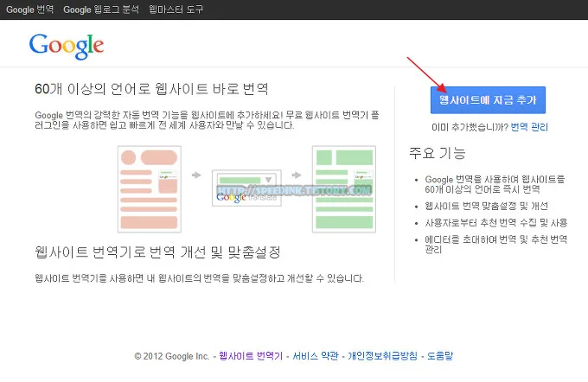Click the red original page illustration

150,189
